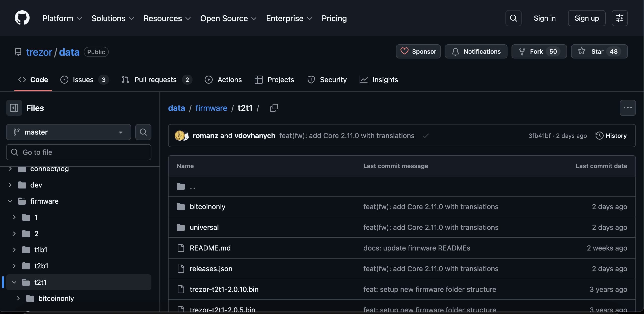Viewport: 644px width, 314px height.
Task: Switch to the Issues tab
Action: (x=83, y=80)
